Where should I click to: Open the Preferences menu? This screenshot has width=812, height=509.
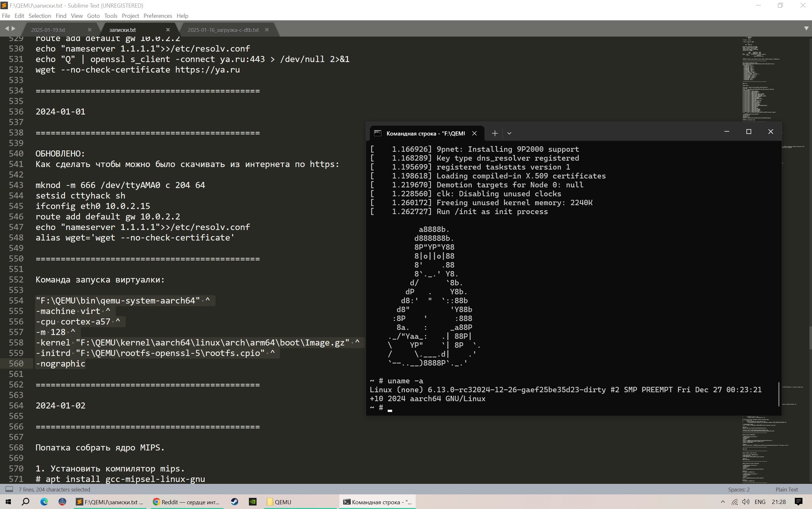pyautogui.click(x=157, y=16)
